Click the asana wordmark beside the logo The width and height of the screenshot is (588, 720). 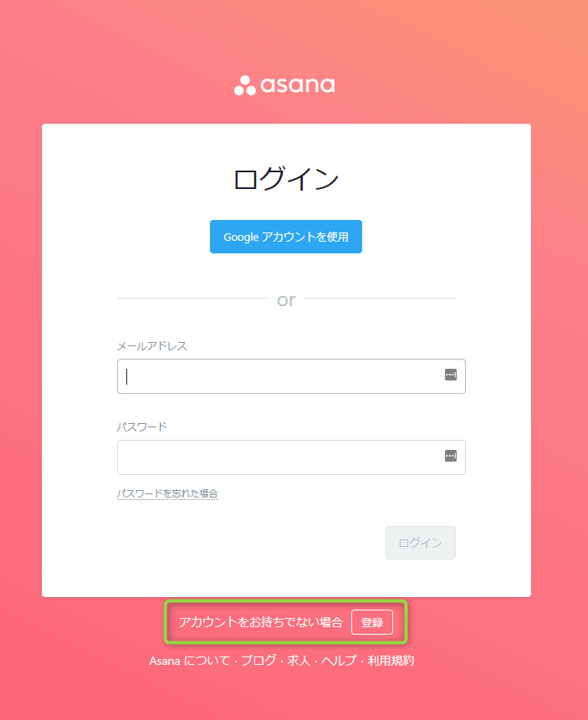pos(297,85)
